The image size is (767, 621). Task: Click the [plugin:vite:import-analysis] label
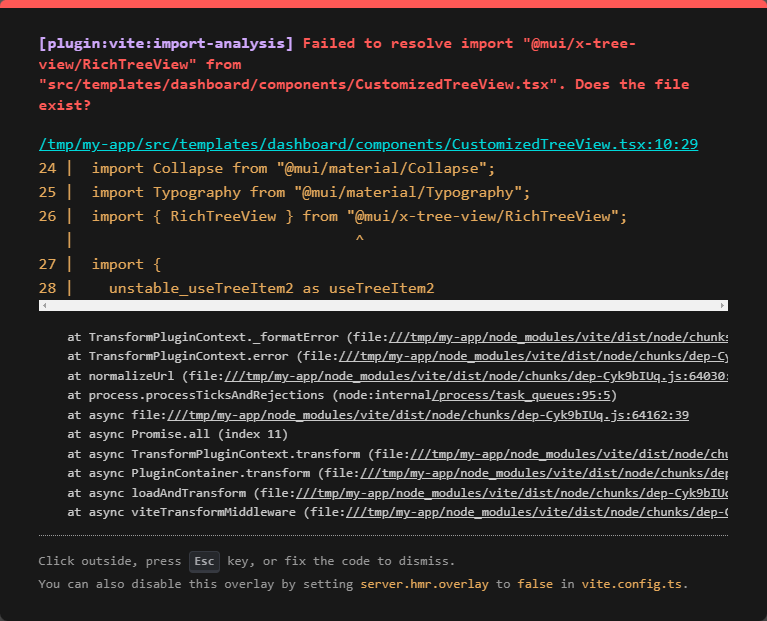click(x=166, y=44)
